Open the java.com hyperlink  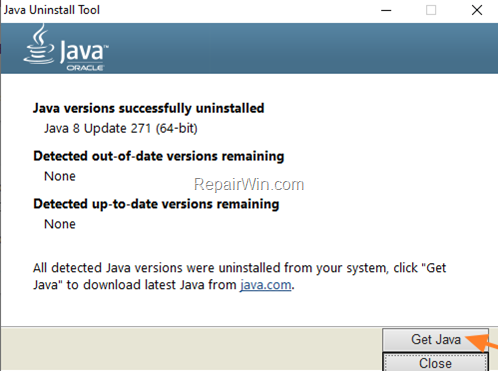(266, 285)
